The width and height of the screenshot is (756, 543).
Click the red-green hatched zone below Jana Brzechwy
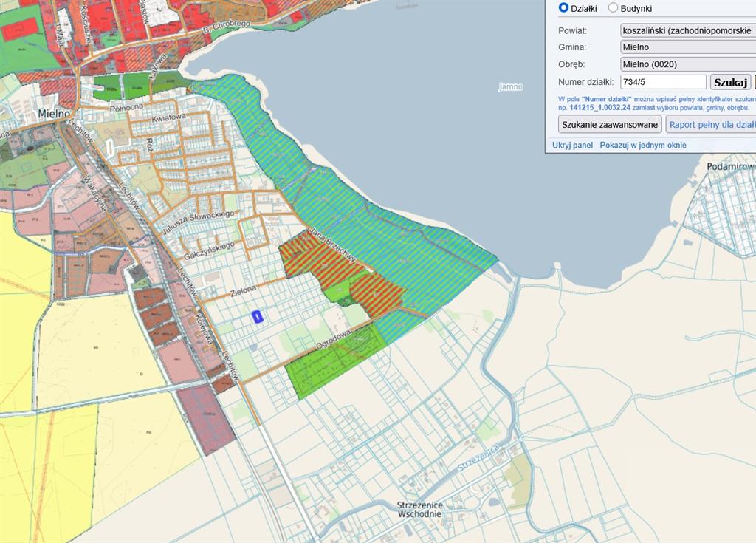coord(317,257)
